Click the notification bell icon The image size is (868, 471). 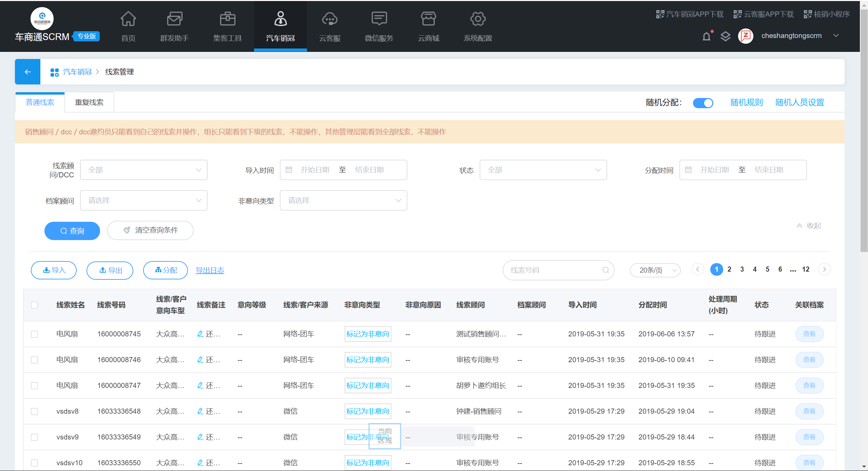pyautogui.click(x=706, y=36)
